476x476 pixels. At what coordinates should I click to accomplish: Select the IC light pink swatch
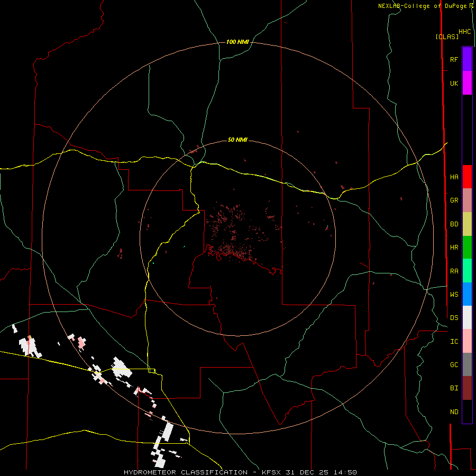pos(467,341)
